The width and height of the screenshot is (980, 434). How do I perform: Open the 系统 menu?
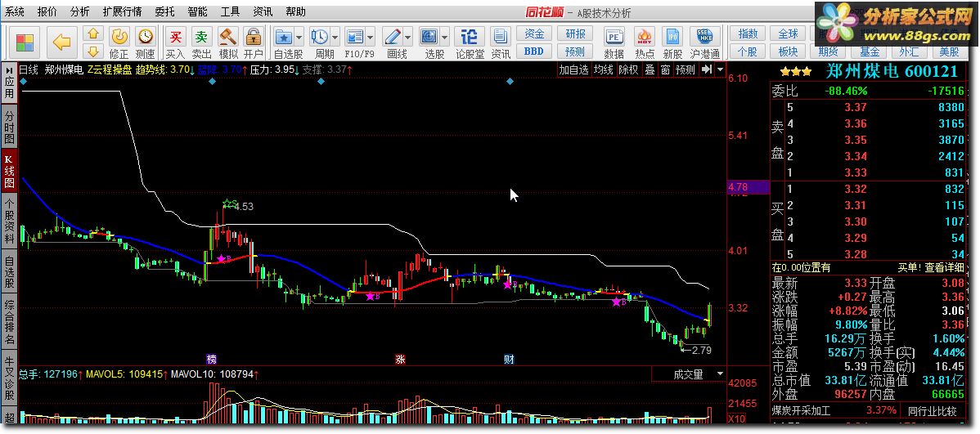point(15,12)
